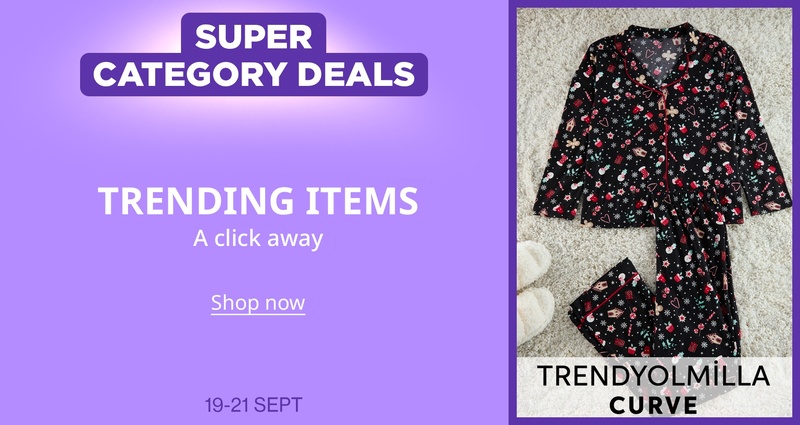The height and width of the screenshot is (425, 800).
Task: Open the "CATEGORY DEALS" banner badge
Action: point(254,74)
